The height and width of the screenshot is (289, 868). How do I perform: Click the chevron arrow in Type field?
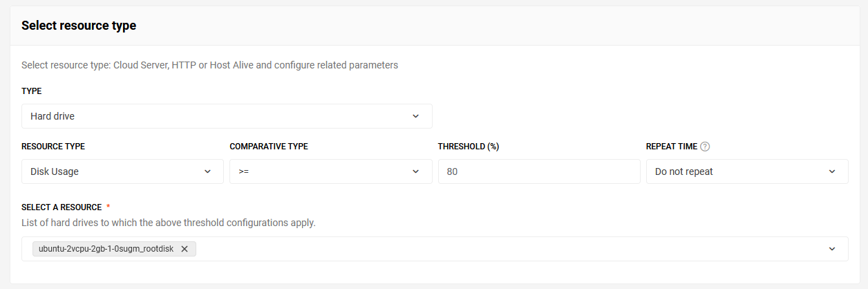pyautogui.click(x=415, y=116)
